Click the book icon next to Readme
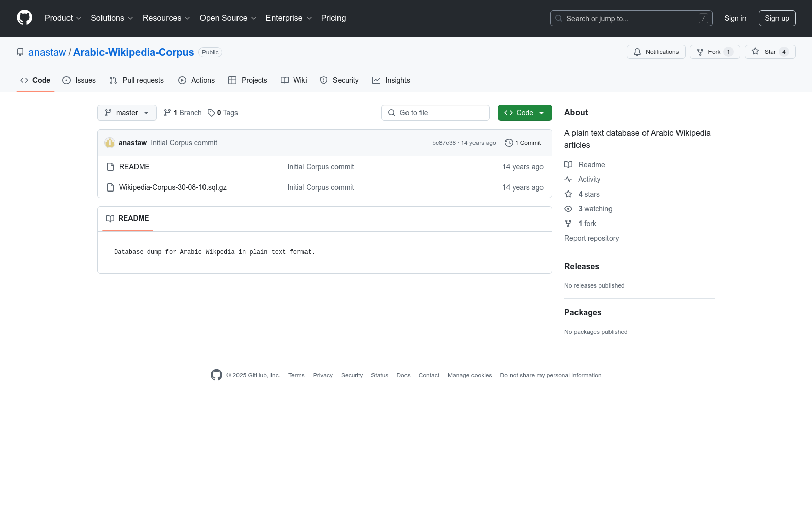Viewport: 812px width, 508px height. [568, 165]
